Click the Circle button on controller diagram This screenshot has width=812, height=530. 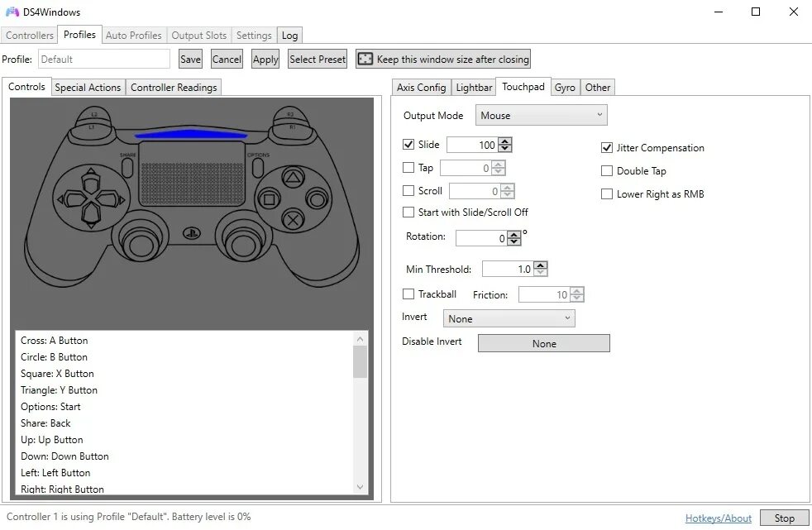pyautogui.click(x=317, y=199)
